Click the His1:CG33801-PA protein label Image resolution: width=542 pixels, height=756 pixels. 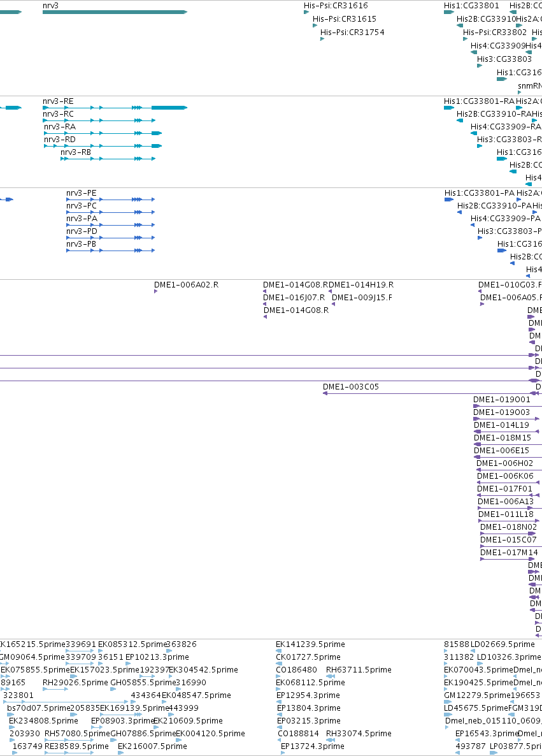coord(480,193)
